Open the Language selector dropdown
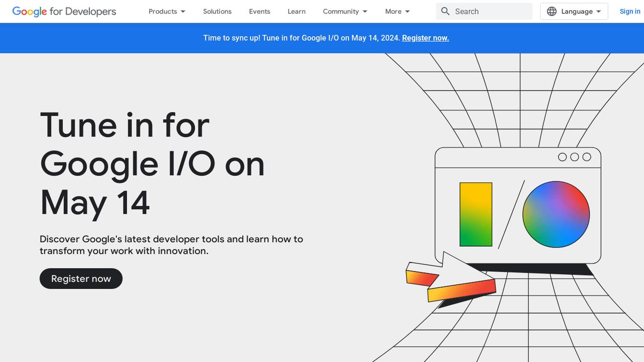This screenshot has height=362, width=644. coord(574,11)
